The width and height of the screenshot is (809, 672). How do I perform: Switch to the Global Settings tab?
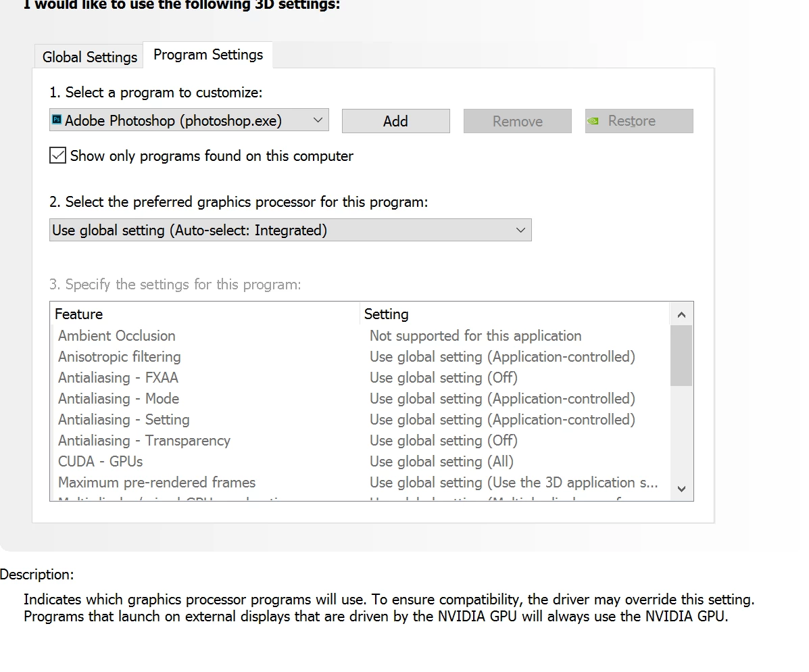[x=89, y=57]
